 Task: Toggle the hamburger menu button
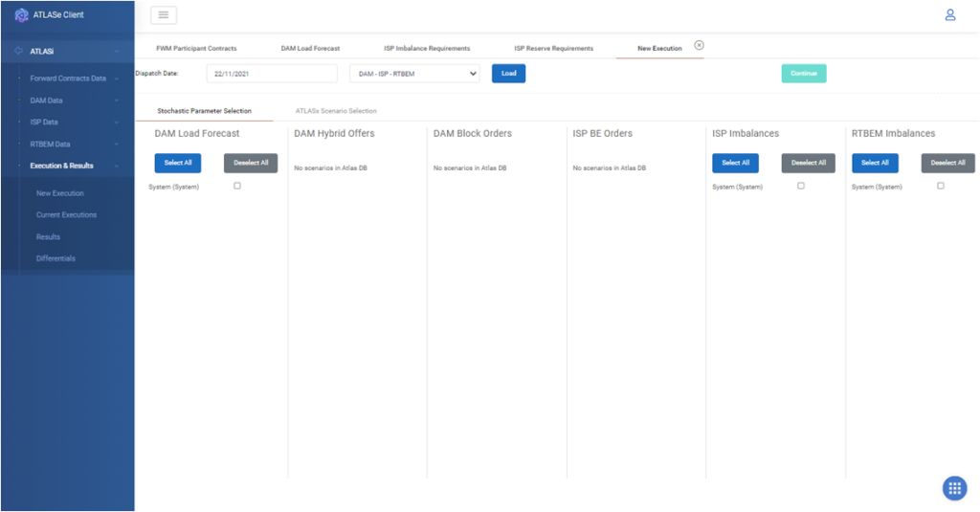pos(164,15)
